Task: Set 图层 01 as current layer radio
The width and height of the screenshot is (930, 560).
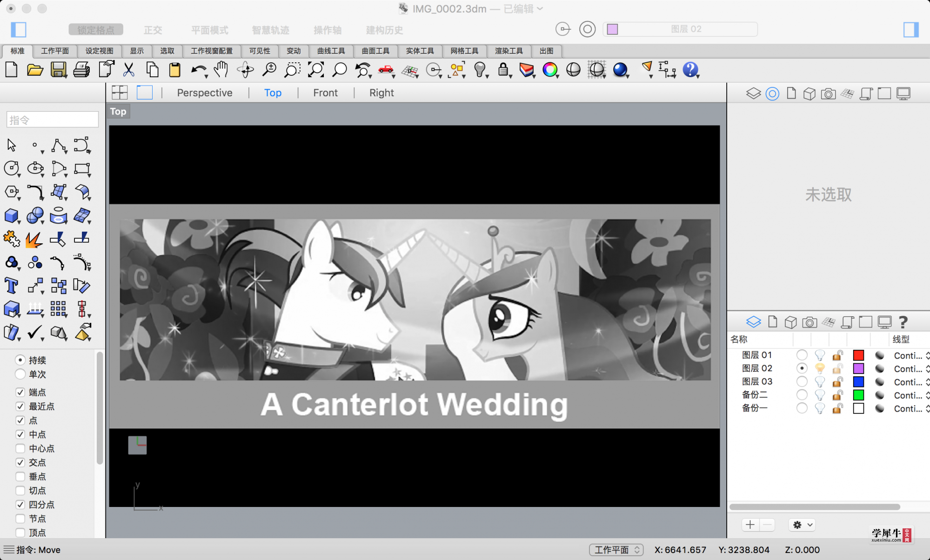Action: tap(802, 355)
